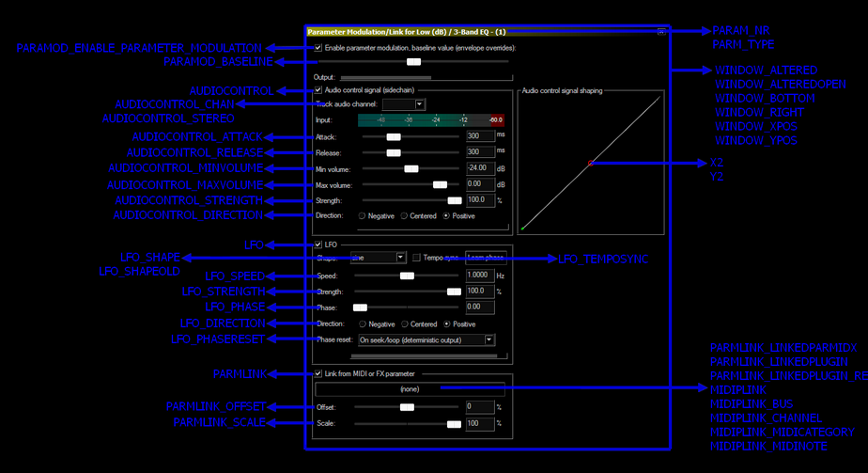Click the LFO Speed slider handle
The image size is (868, 473).
407,276
